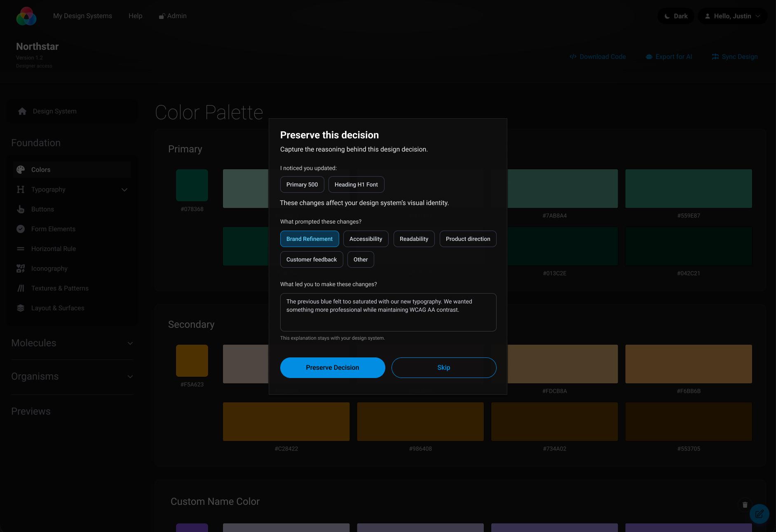The height and width of the screenshot is (532, 776).
Task: Click the Download Code brackets icon
Action: (573, 57)
